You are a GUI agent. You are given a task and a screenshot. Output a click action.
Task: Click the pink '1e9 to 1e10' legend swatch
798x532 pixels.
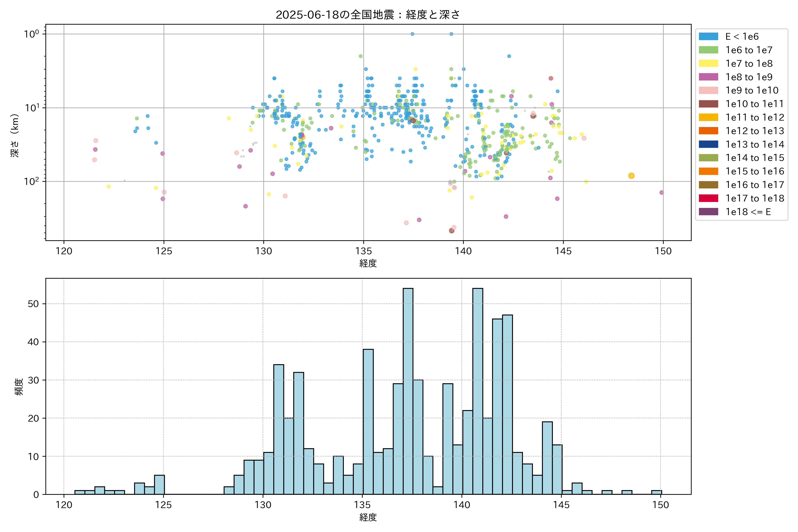click(708, 90)
